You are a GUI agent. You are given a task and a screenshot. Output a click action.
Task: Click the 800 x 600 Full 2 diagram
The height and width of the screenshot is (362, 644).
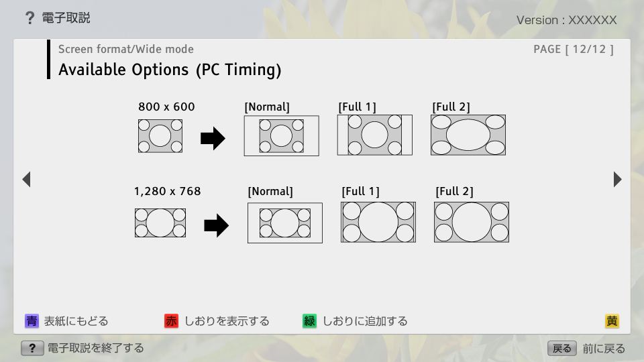pos(468,135)
